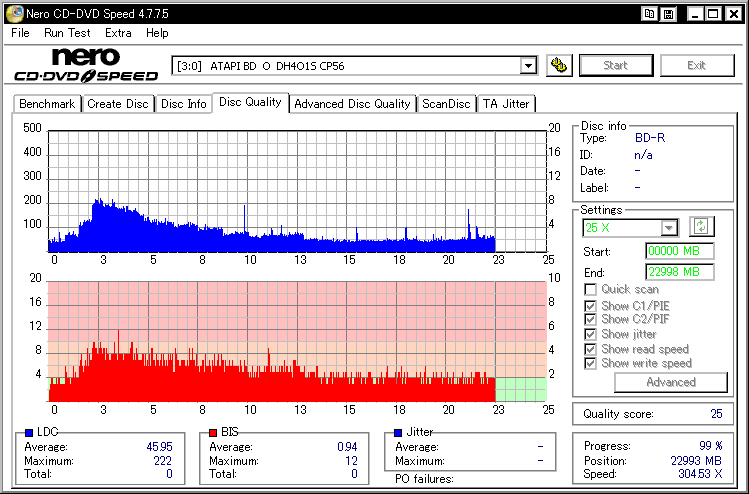749x494 pixels.
Task: Click the Advanced settings button
Action: click(671, 382)
